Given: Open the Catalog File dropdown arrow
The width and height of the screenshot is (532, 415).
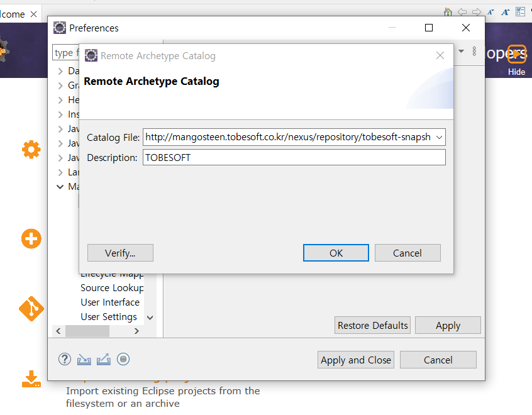Looking at the screenshot, I should click(x=439, y=137).
